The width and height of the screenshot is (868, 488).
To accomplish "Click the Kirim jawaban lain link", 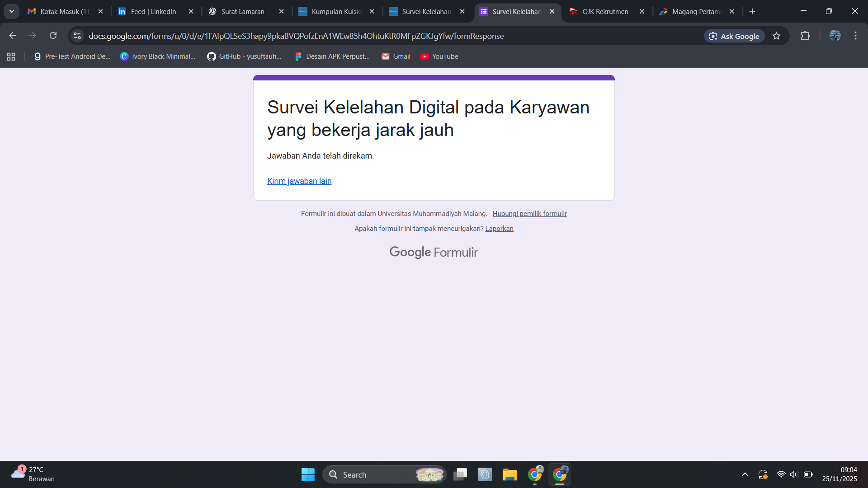I will pos(299,181).
